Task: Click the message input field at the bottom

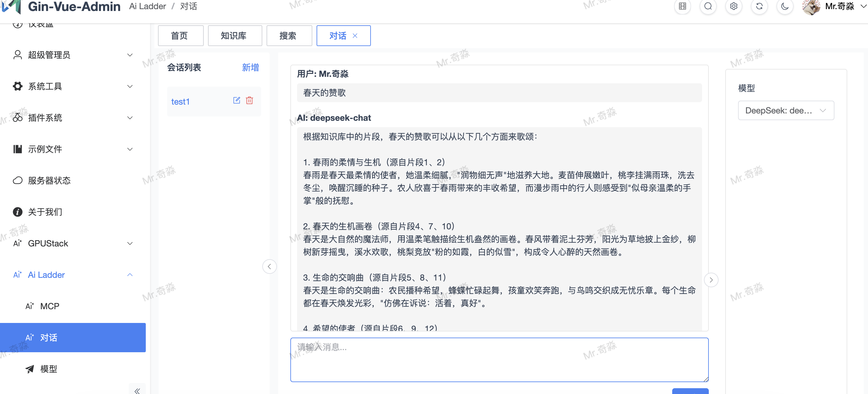Action: [499, 360]
